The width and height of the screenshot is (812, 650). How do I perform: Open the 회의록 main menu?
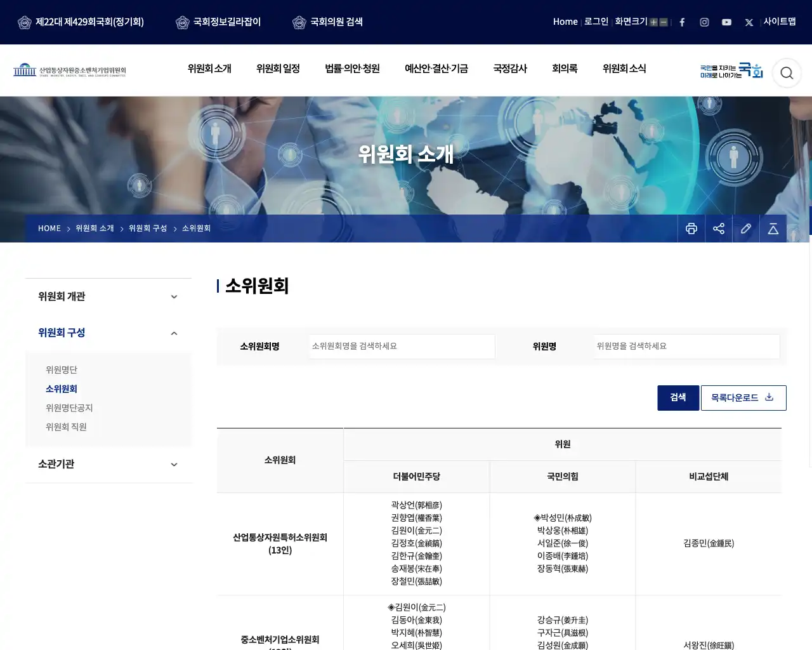coord(565,69)
